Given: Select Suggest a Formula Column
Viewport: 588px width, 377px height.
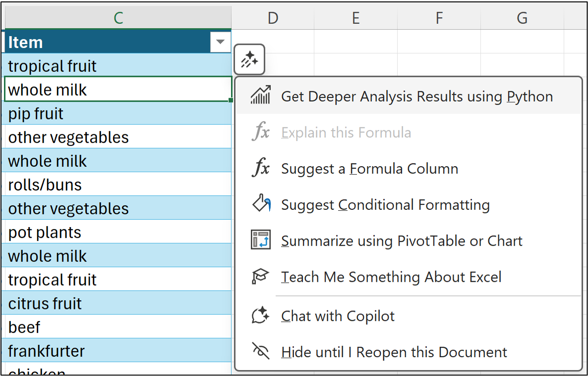Looking at the screenshot, I should point(369,169).
